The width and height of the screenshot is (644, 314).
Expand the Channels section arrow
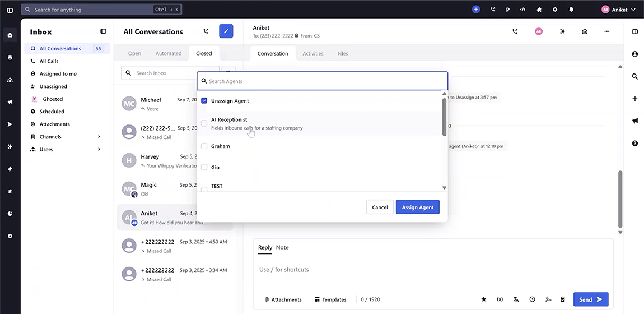[x=99, y=136]
